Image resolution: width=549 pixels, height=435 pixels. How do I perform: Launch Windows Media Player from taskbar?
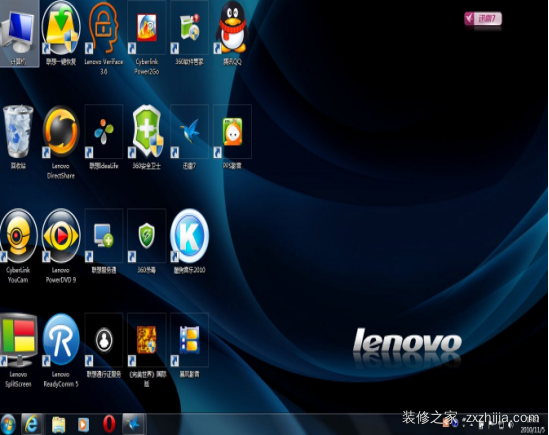(x=83, y=424)
